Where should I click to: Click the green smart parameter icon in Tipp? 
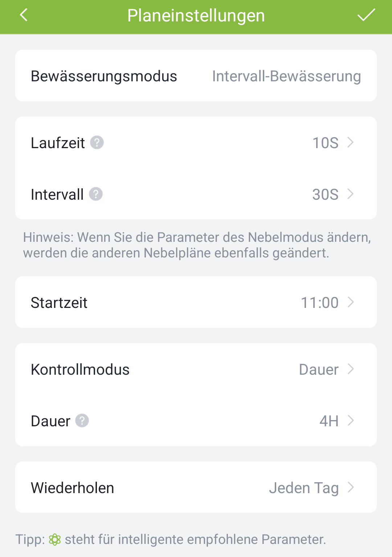(x=55, y=539)
